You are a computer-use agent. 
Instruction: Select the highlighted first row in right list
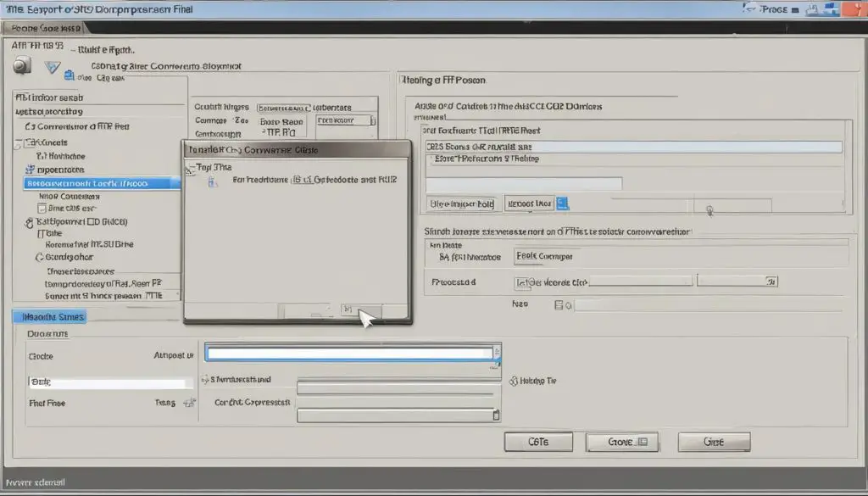633,147
